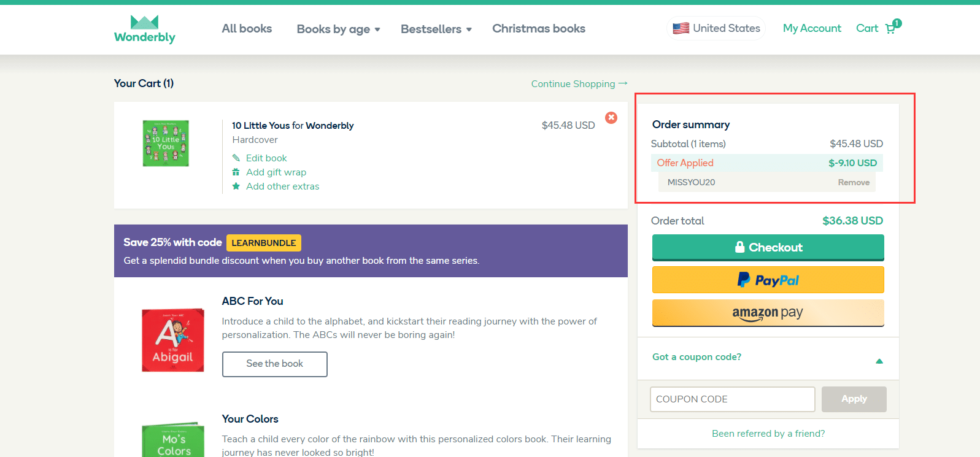Click the Hardcover format label
The width and height of the screenshot is (980, 457).
pos(255,140)
